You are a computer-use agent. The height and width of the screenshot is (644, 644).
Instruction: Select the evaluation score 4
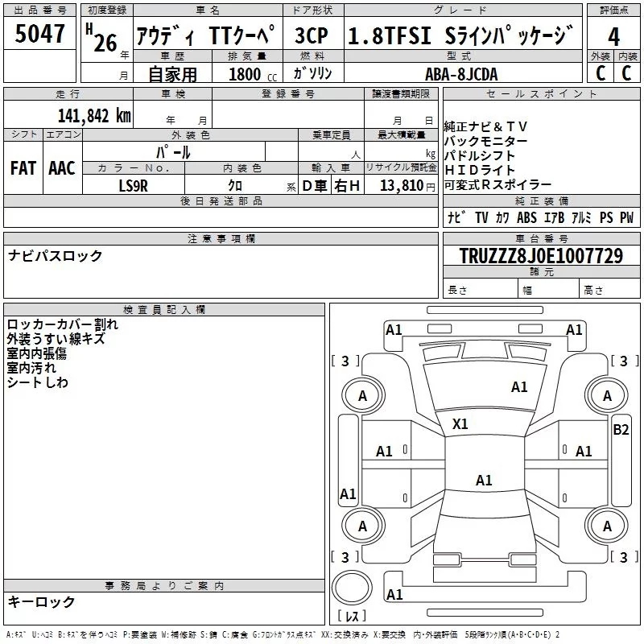614,36
